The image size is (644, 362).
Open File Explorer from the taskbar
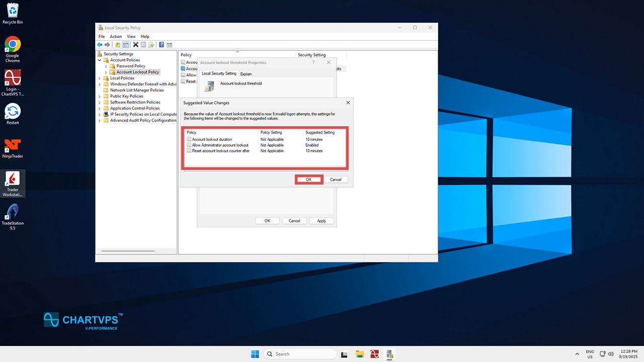(x=360, y=354)
